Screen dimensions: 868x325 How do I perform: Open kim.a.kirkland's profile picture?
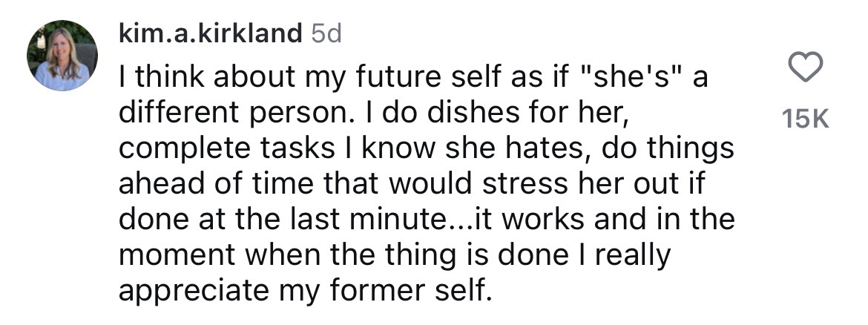62,56
